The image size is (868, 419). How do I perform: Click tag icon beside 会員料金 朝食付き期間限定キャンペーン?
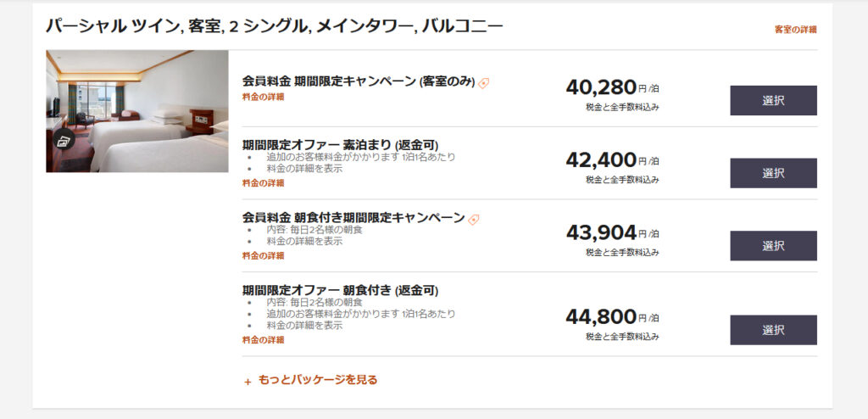point(474,219)
